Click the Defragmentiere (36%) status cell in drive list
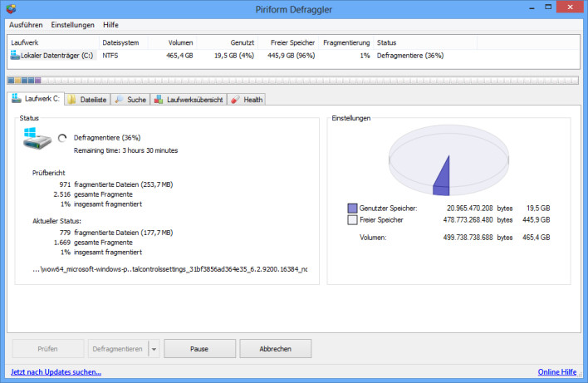Screen dimensions: 588x383 (410, 56)
